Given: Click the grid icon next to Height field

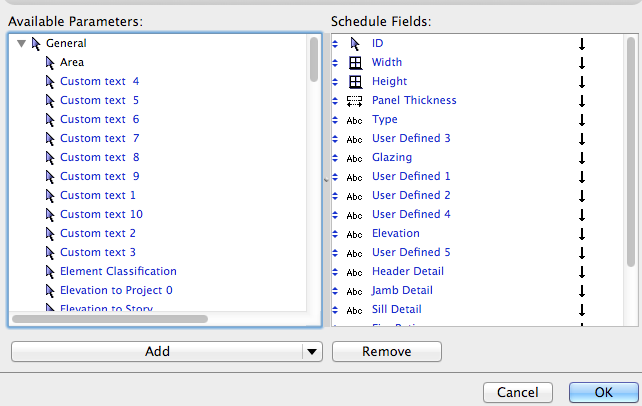Looking at the screenshot, I should [x=355, y=81].
